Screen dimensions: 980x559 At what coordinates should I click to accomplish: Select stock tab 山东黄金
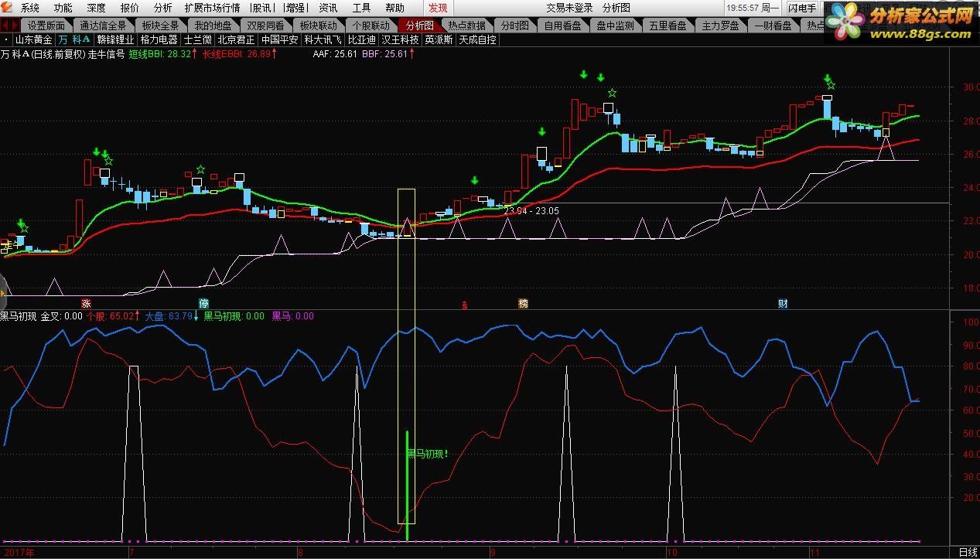[x=34, y=39]
